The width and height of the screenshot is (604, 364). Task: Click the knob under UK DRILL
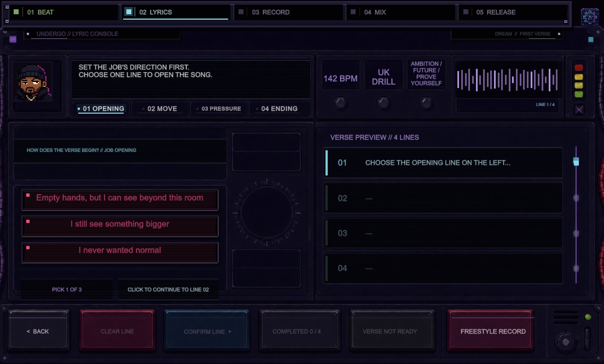(383, 103)
